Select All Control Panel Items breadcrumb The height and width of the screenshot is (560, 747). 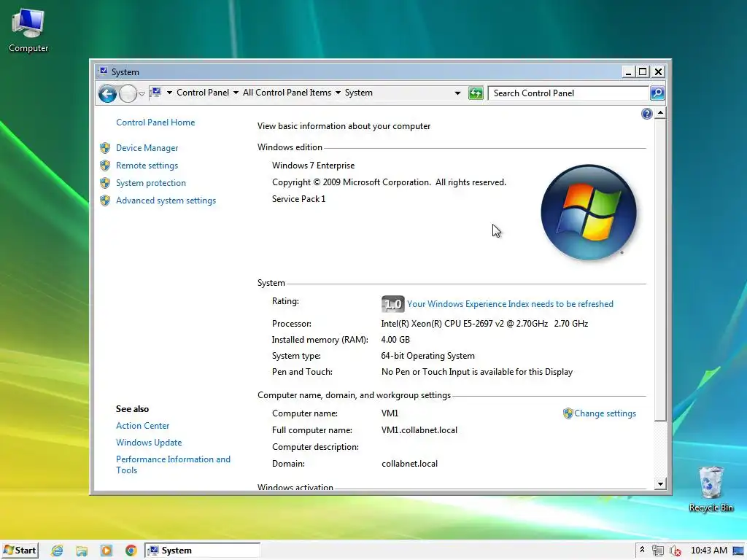coord(287,93)
